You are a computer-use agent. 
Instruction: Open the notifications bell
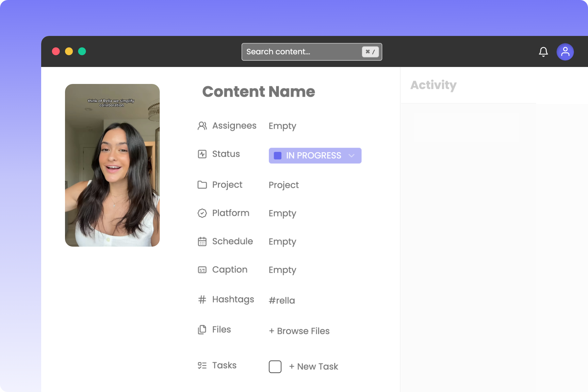543,52
